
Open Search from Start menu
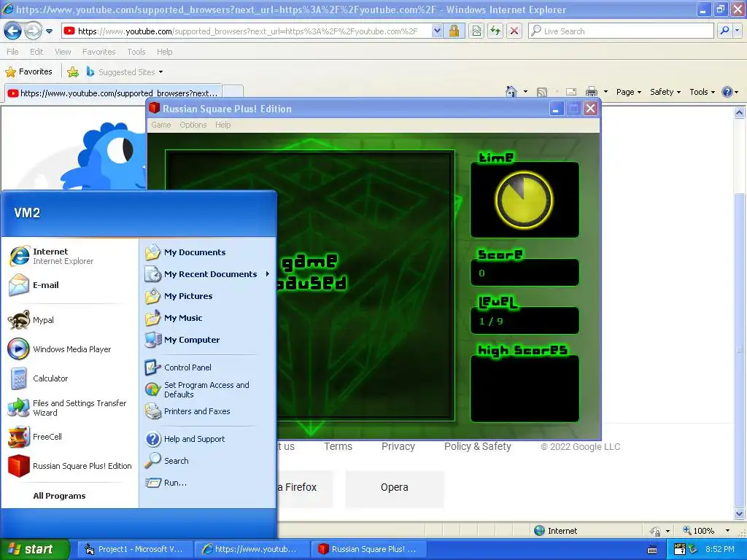tap(207, 461)
